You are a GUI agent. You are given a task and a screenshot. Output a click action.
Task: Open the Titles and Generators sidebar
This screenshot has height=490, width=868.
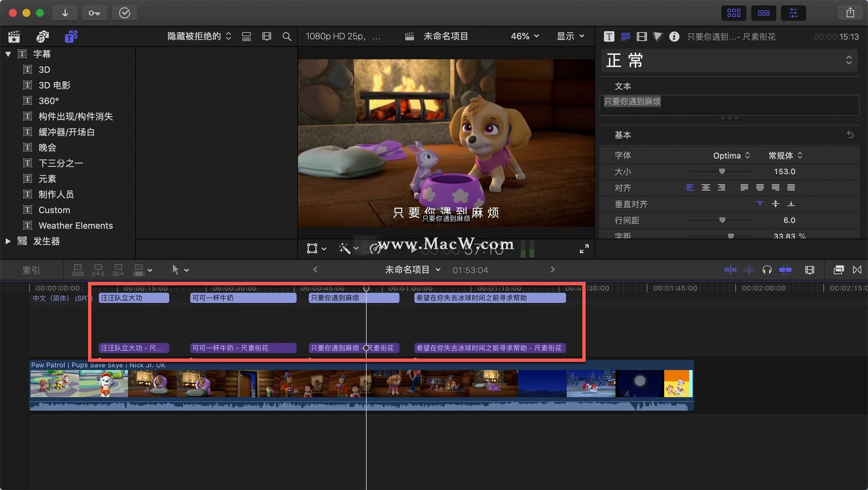(71, 36)
